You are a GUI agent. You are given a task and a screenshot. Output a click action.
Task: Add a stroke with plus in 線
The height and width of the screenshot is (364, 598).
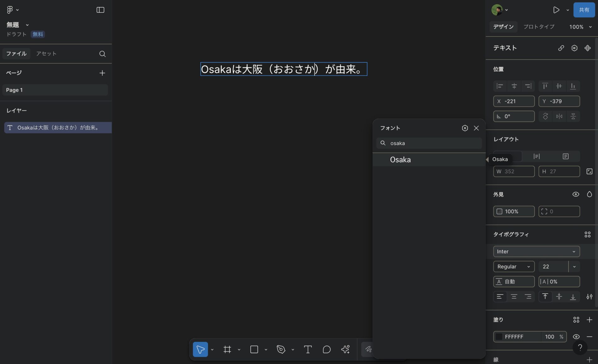pyautogui.click(x=589, y=360)
